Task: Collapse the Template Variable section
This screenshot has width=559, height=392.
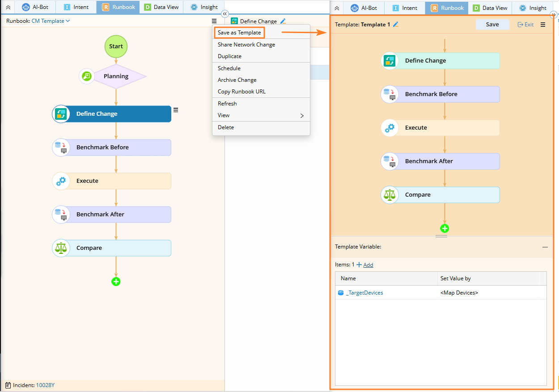Action: 545,247
